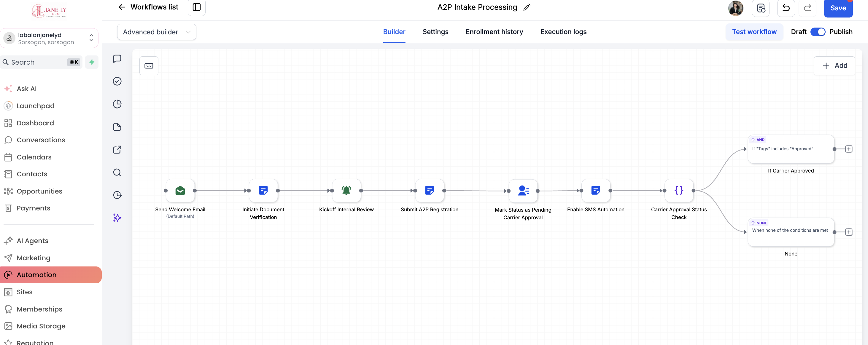The height and width of the screenshot is (345, 868).
Task: Select the Initiate Document Verification node
Action: click(x=263, y=191)
